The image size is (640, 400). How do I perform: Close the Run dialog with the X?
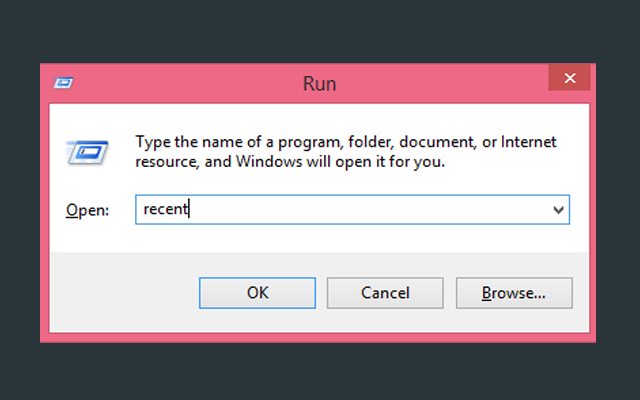pyautogui.click(x=569, y=78)
